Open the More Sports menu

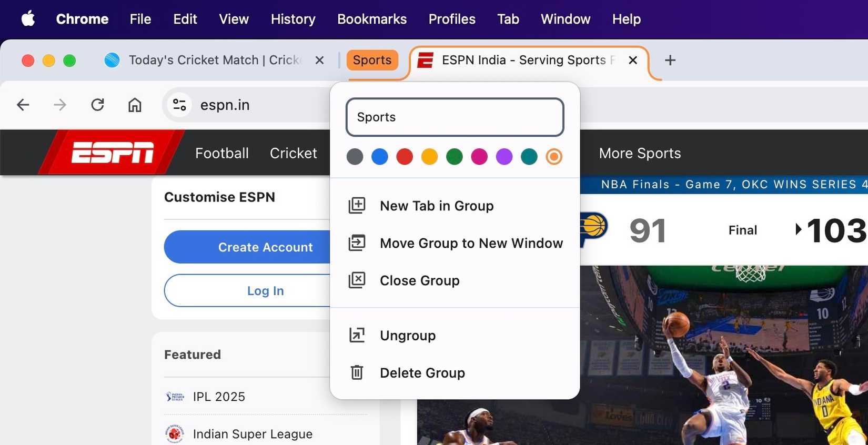pos(640,153)
